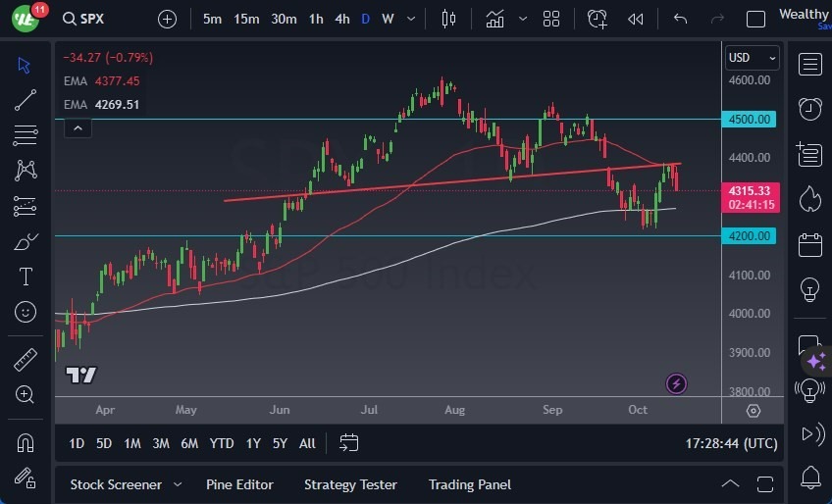Open the layout setup square icon
Screen dimensions: 832x504
click(755, 19)
